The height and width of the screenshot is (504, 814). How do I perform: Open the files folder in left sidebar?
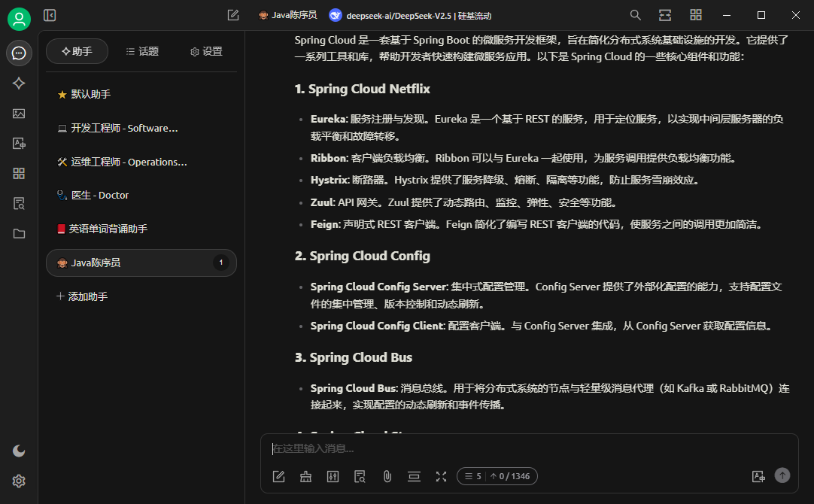click(19, 233)
